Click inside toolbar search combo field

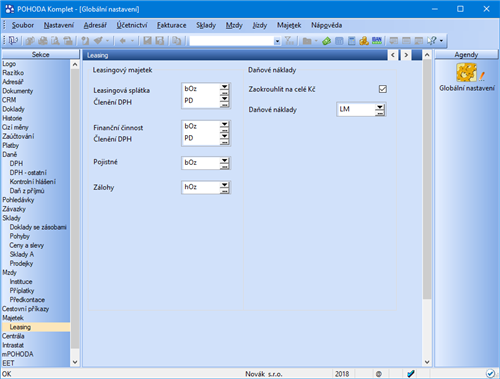pyautogui.click(x=232, y=41)
